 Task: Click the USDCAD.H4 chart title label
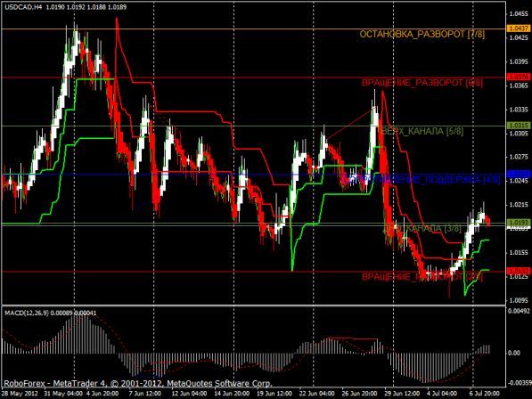[22, 7]
